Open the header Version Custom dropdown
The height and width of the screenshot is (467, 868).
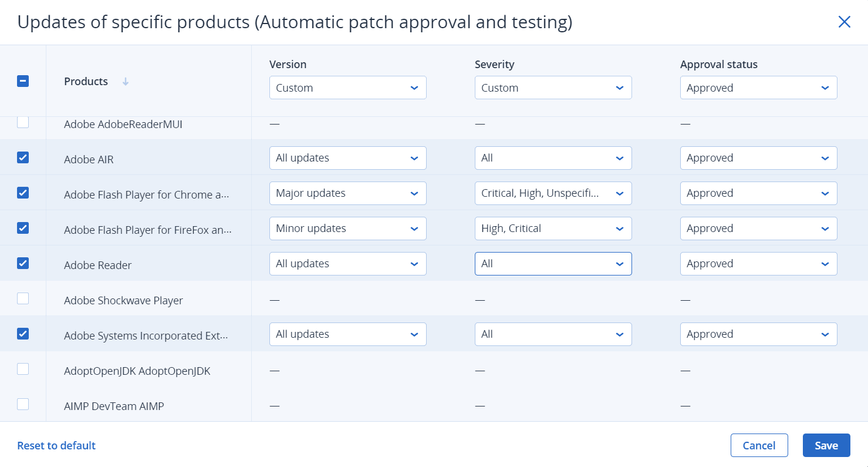pyautogui.click(x=347, y=88)
